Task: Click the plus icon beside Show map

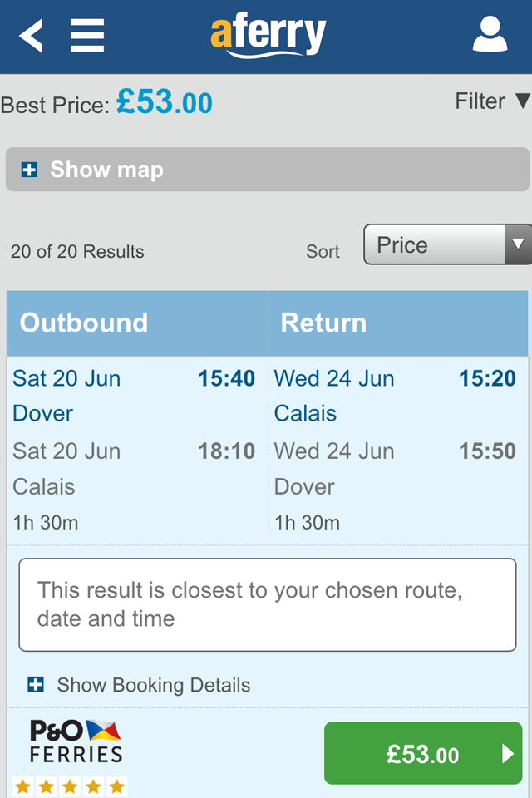Action: click(30, 170)
